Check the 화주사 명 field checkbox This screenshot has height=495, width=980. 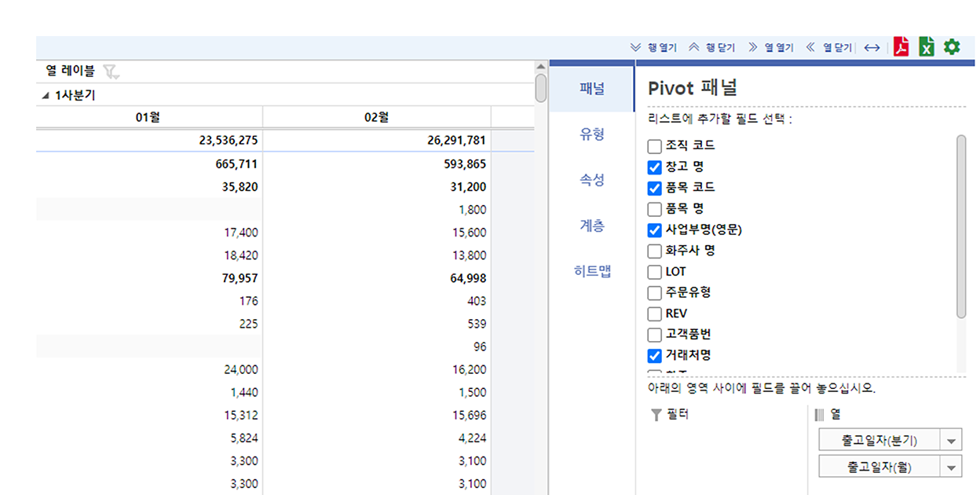coord(654,251)
